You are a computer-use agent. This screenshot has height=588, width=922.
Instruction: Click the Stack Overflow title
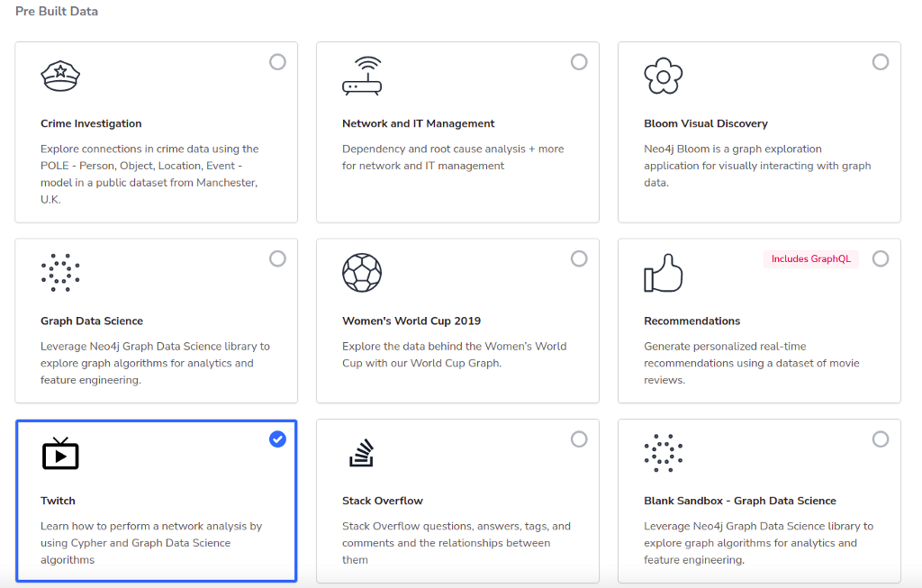click(x=382, y=501)
